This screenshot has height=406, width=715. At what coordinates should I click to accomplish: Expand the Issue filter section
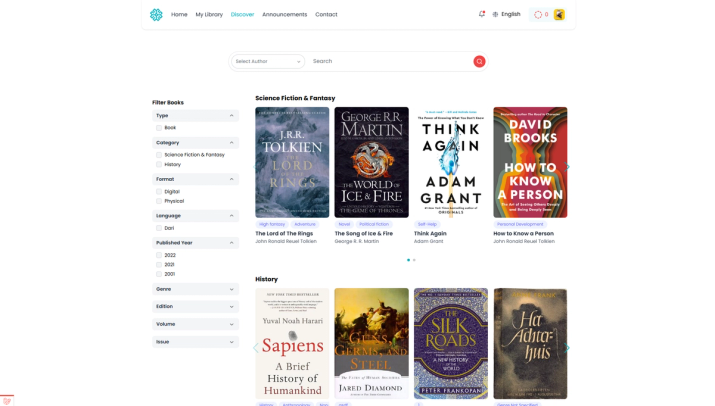[195, 342]
